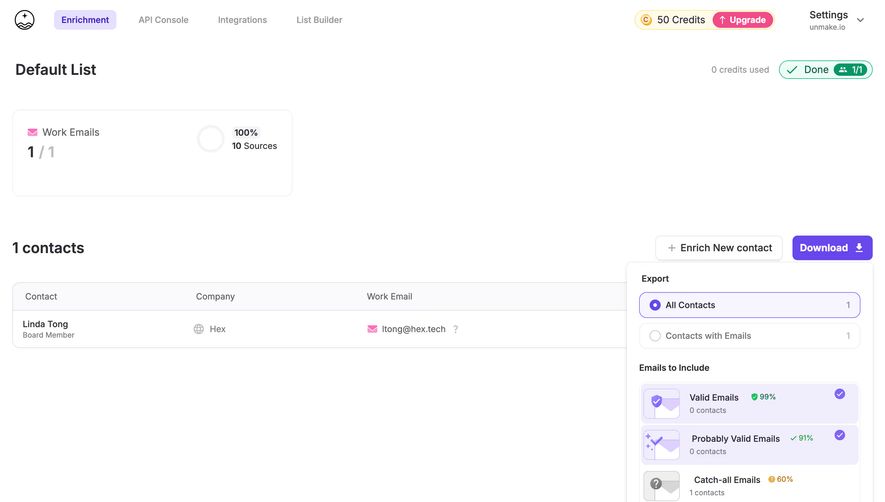
Task: Click the Download button
Action: pos(832,248)
